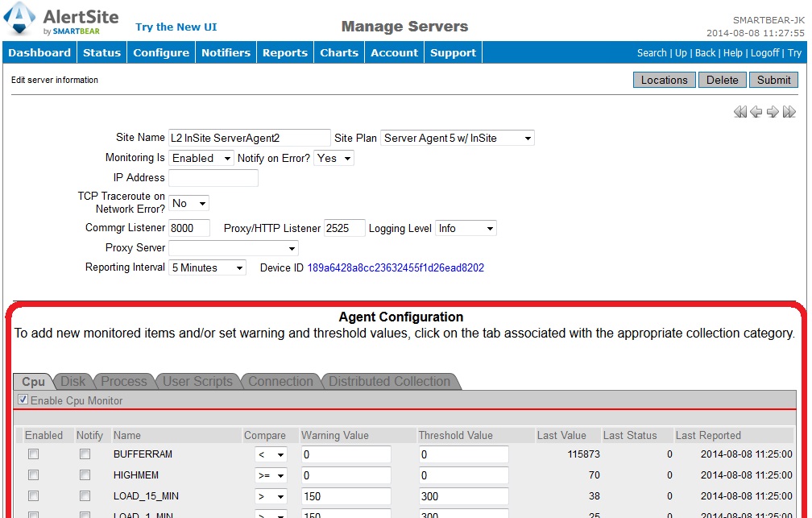Switch to the Process tab

[x=124, y=382]
